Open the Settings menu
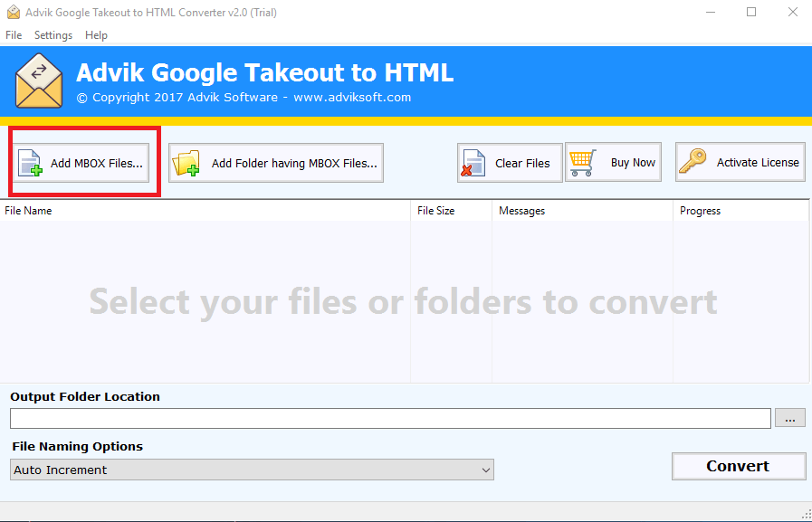This screenshot has width=812, height=522. [x=53, y=35]
